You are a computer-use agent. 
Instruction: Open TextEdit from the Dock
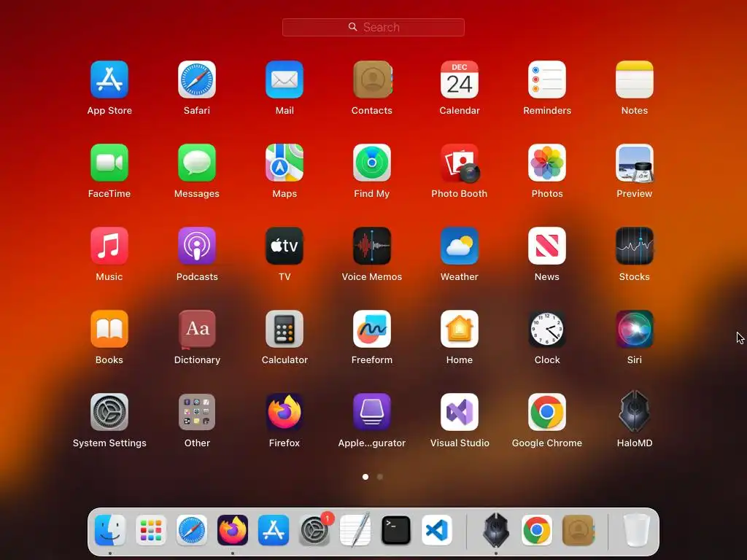click(355, 530)
